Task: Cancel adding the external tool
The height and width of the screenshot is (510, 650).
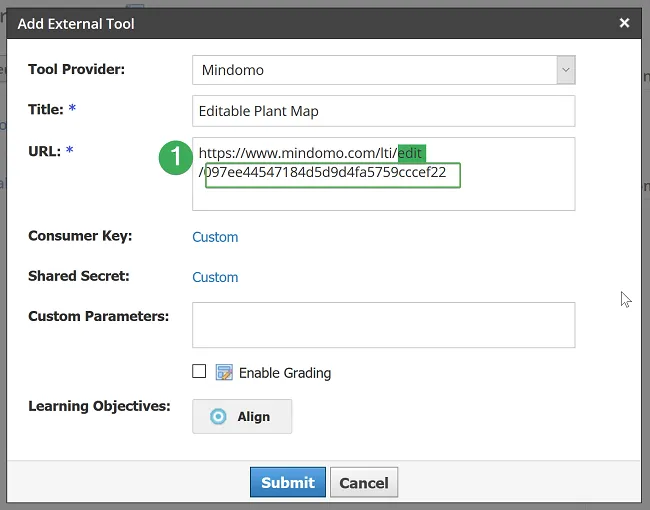Action: coord(364,482)
